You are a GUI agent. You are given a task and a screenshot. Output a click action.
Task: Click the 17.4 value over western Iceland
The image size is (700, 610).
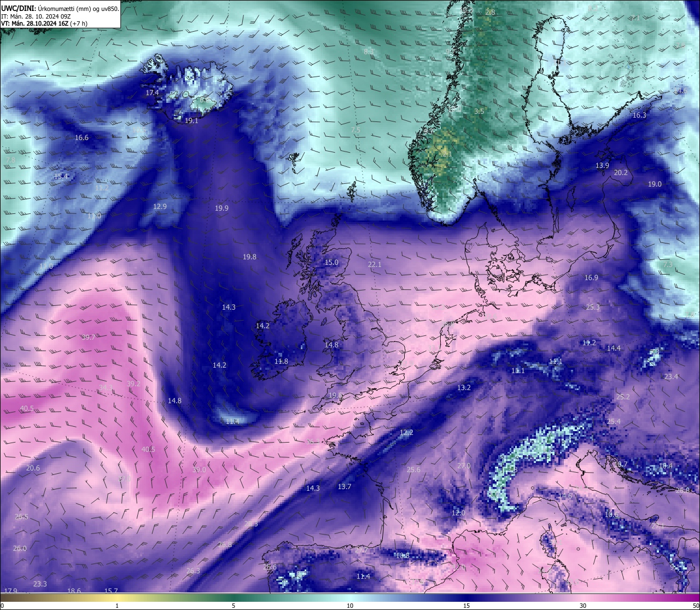click(x=152, y=93)
